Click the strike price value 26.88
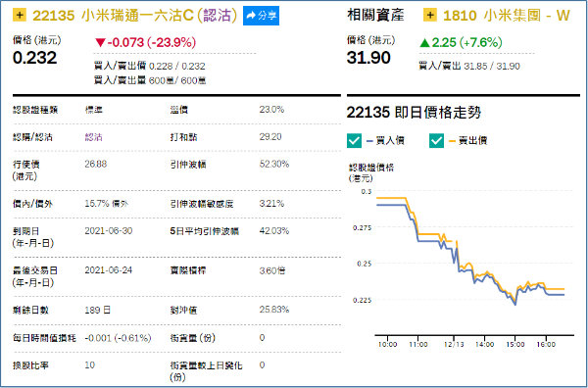Image resolution: width=588 pixels, height=388 pixels. click(96, 165)
